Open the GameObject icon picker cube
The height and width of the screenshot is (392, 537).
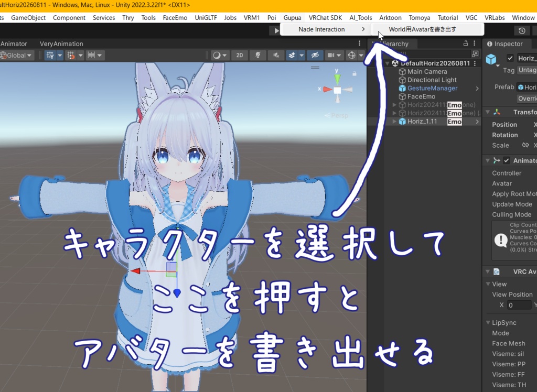[x=491, y=60]
